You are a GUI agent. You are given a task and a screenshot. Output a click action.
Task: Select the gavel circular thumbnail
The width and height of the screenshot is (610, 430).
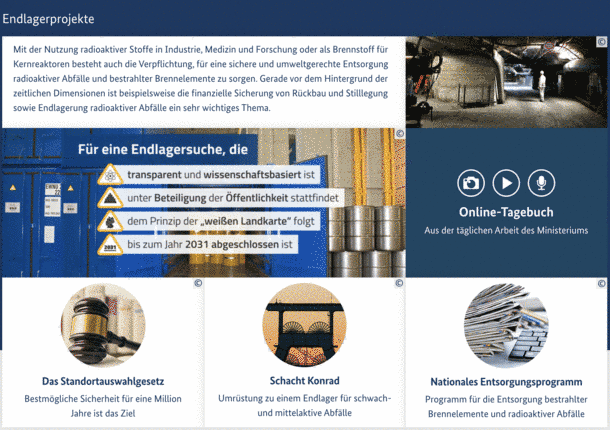pos(103,325)
